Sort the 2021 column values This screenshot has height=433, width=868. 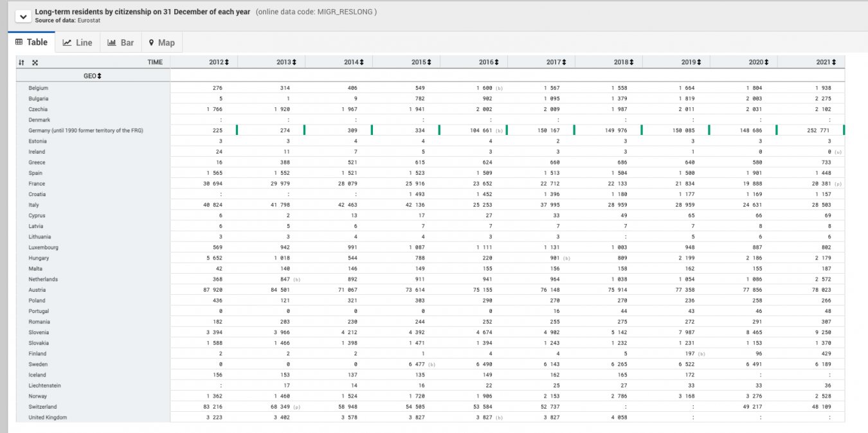click(834, 62)
